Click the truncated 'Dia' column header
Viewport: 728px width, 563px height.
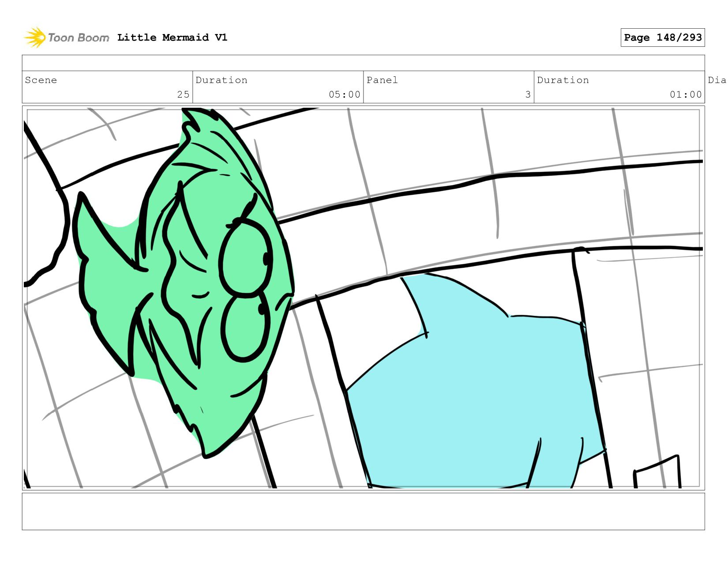(x=717, y=80)
